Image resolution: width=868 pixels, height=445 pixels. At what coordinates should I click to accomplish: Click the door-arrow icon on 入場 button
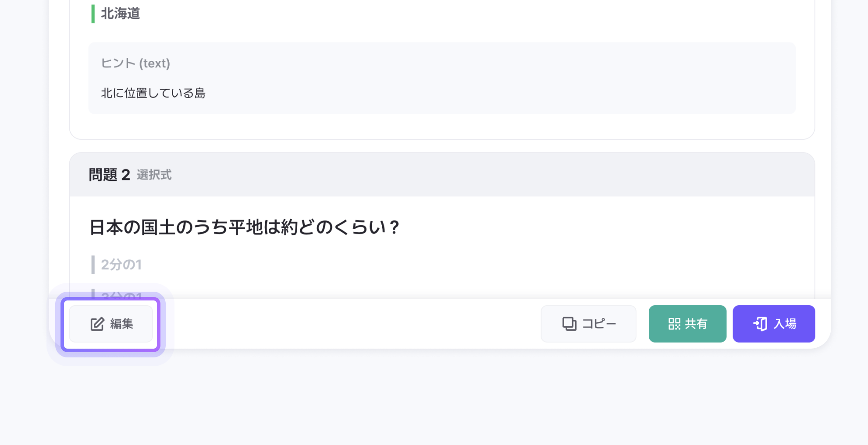760,324
